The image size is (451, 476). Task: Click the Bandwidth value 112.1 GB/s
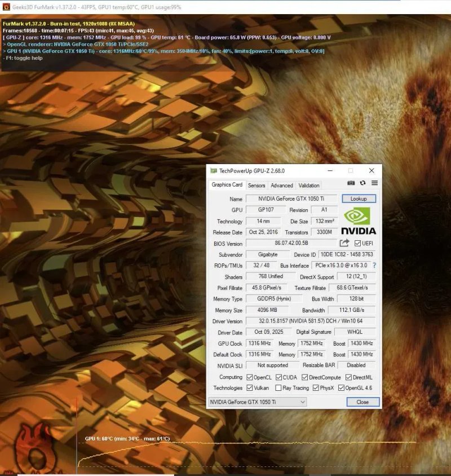[x=351, y=310]
